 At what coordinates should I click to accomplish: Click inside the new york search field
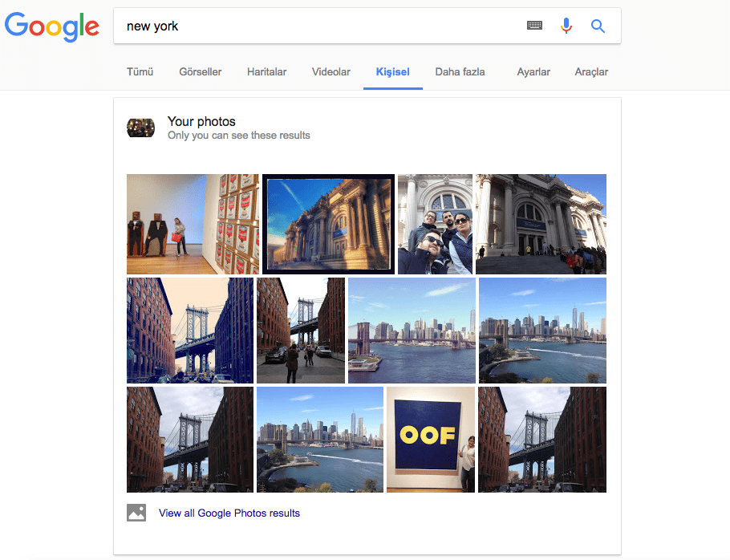[x=321, y=26]
